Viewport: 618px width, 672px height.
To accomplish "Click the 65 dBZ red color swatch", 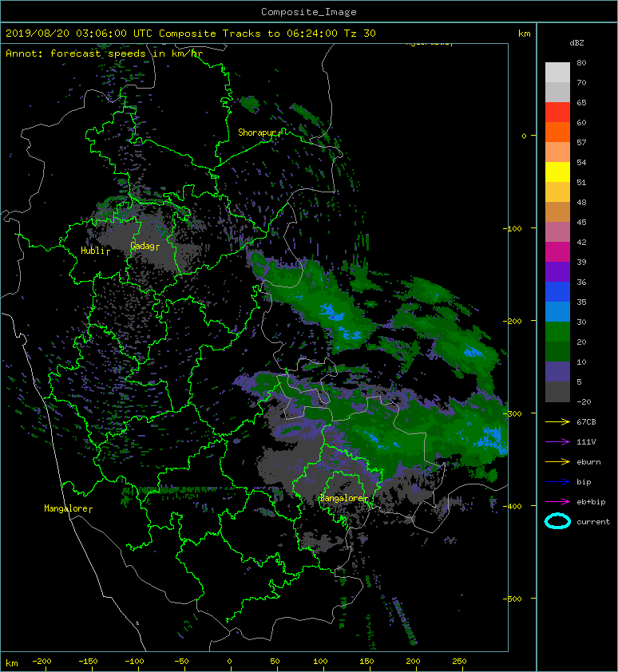I will (x=557, y=113).
